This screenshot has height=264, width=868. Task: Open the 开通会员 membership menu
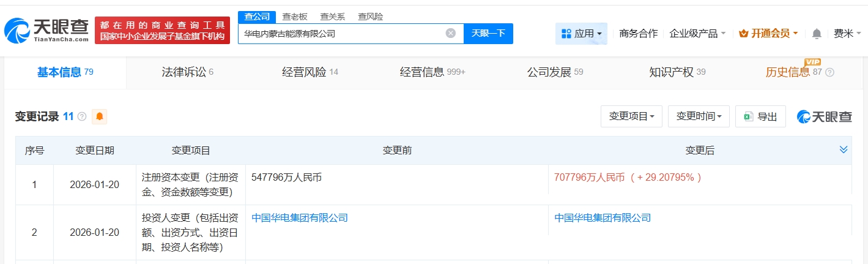(768, 34)
